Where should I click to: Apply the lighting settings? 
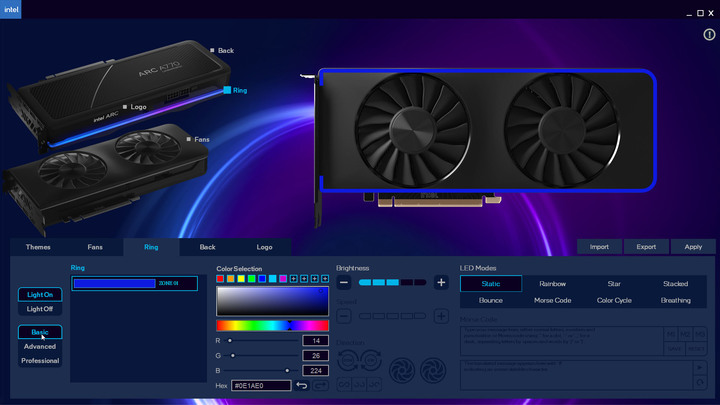pyautogui.click(x=693, y=247)
